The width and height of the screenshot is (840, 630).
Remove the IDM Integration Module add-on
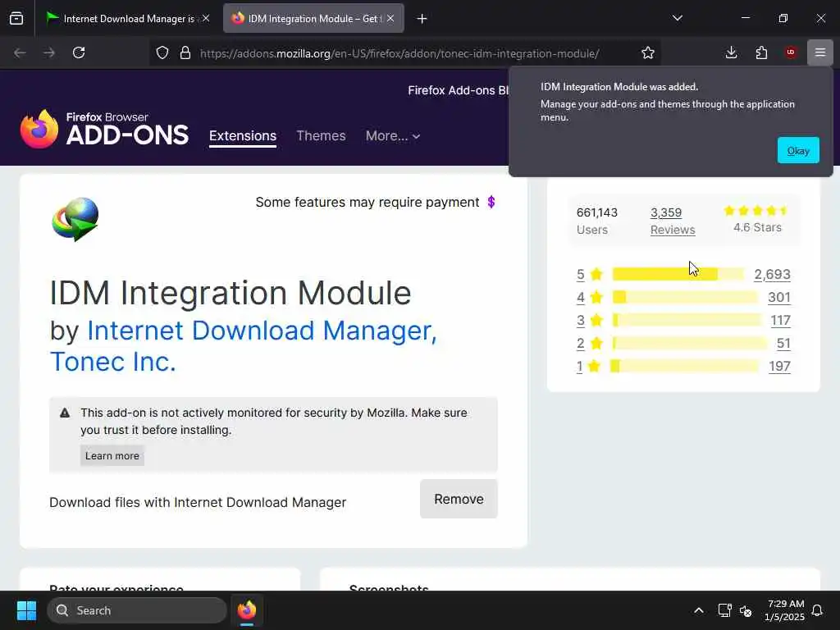point(459,499)
